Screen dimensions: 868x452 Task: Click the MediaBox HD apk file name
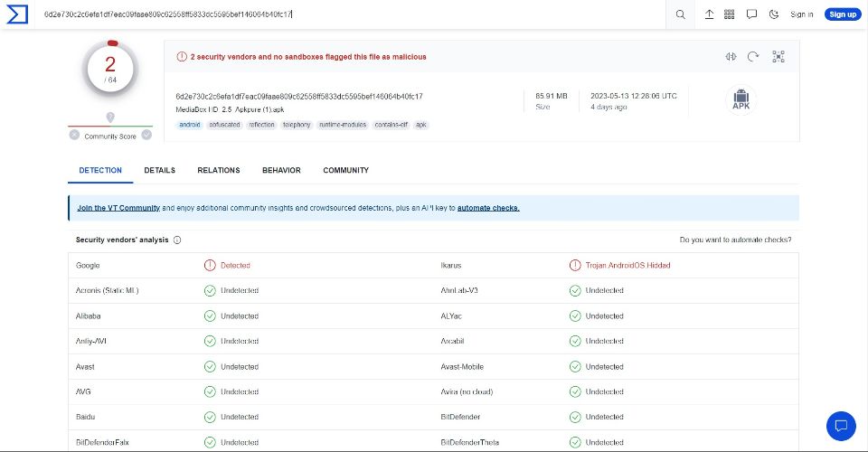[230, 109]
